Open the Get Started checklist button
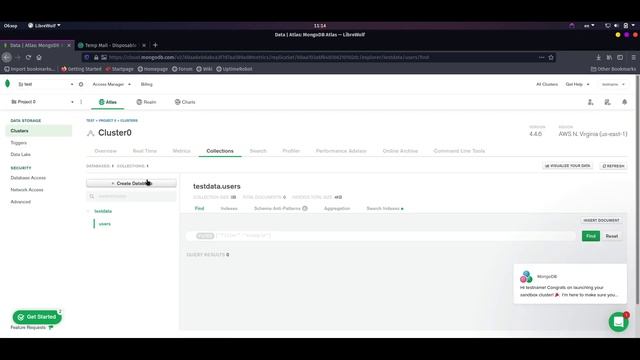 point(37,317)
